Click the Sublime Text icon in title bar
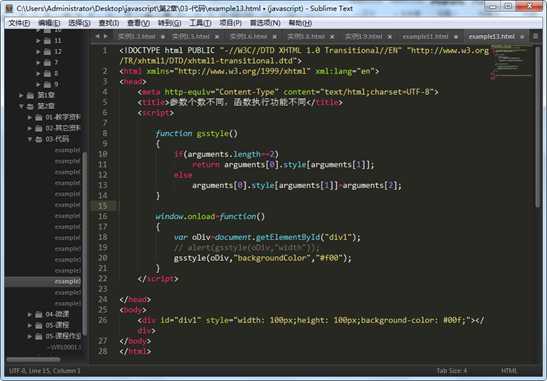Viewport: 547px width, 381px height. tap(9, 8)
